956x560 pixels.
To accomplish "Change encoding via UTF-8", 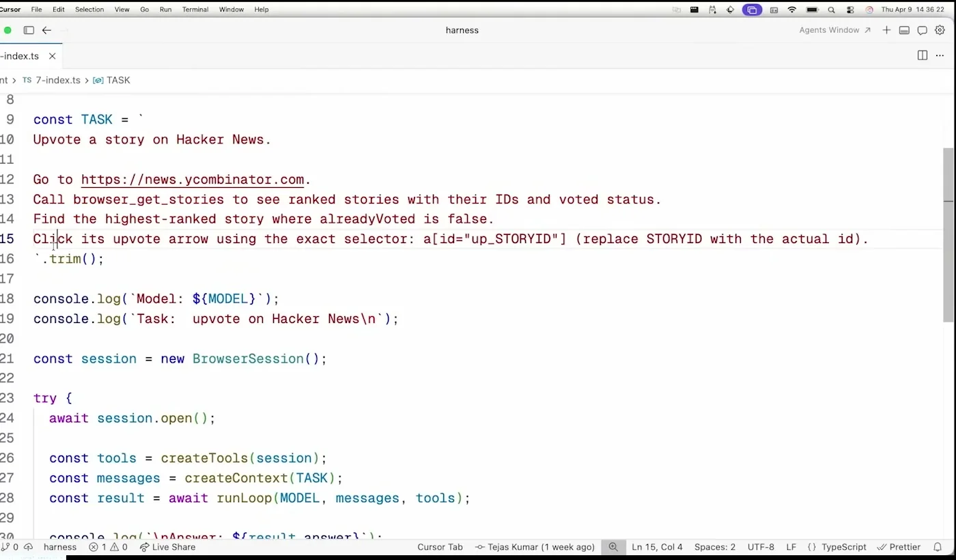I will click(761, 547).
